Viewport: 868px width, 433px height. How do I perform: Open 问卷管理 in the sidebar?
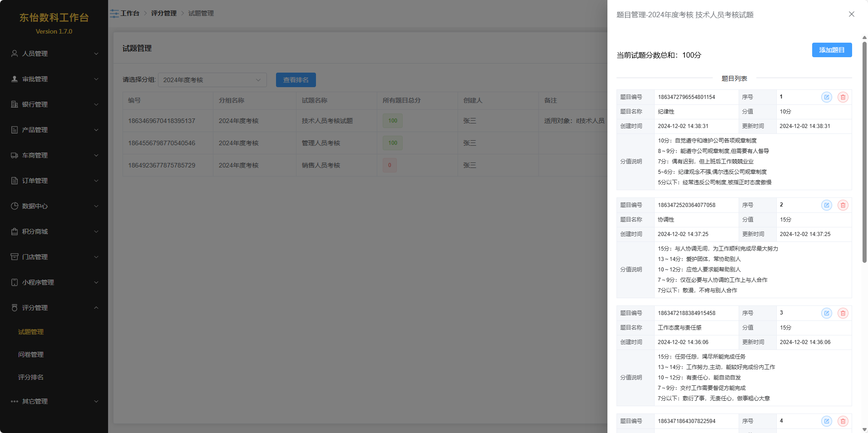point(31,354)
